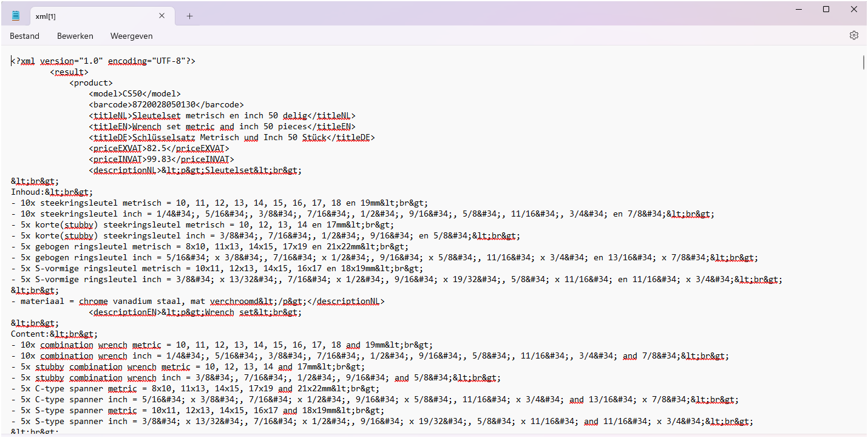Image resolution: width=868 pixels, height=438 pixels.
Task: Click the opening product tag text
Action: coord(91,83)
